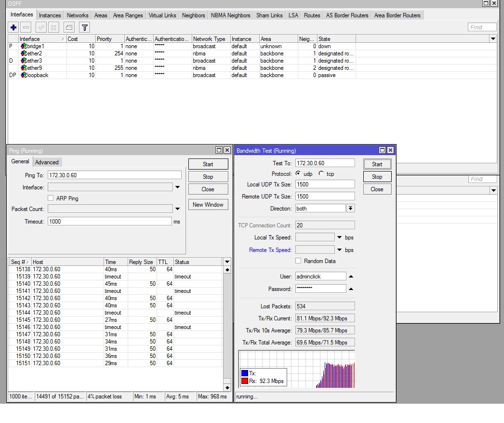The width and height of the screenshot is (504, 423).
Task: Open the funnel Filter icon in OSPF toolbar
Action: point(84,27)
